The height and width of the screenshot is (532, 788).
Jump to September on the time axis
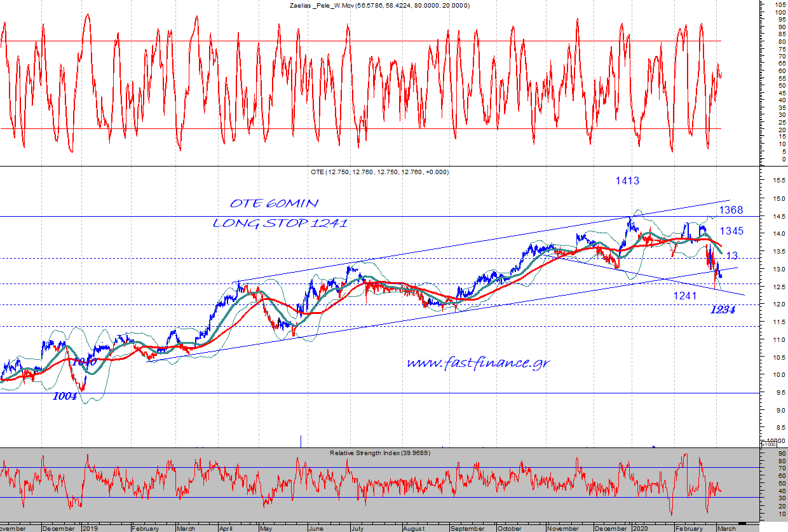[x=469, y=528]
